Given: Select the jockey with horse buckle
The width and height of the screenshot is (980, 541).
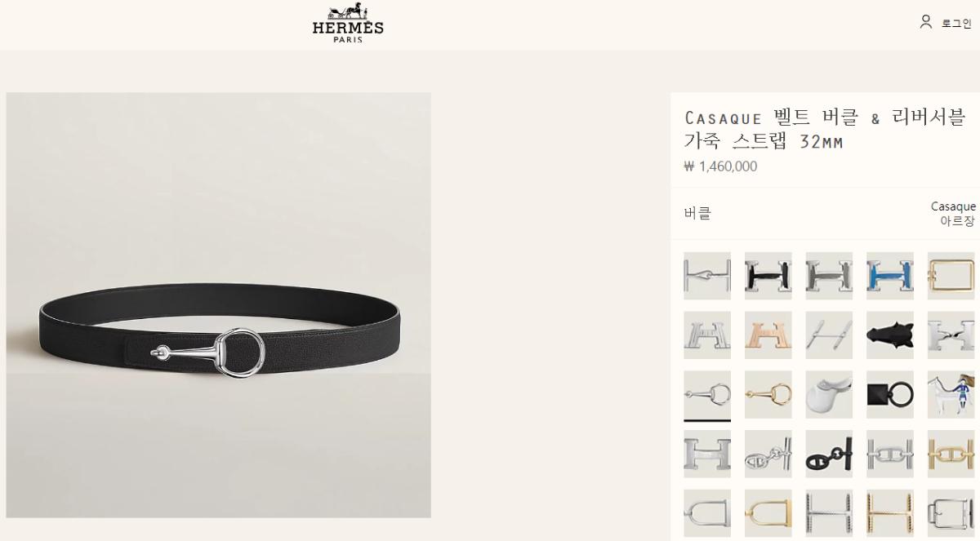Looking at the screenshot, I should coord(951,395).
